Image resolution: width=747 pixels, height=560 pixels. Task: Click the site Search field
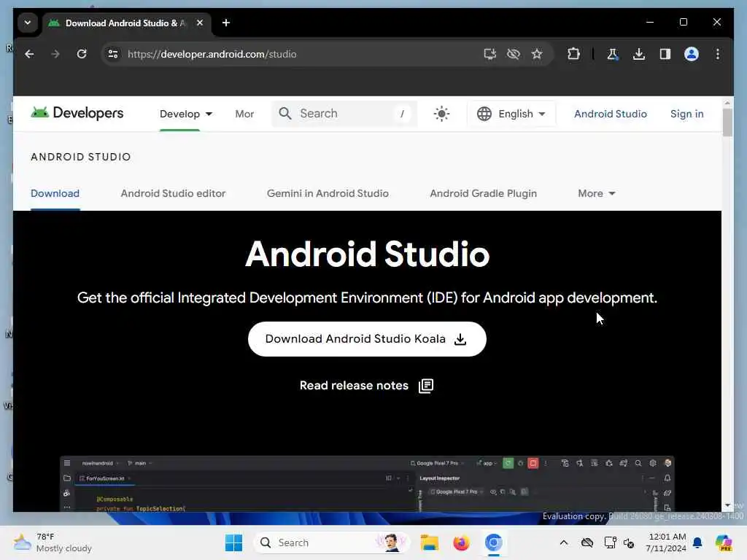tap(344, 113)
